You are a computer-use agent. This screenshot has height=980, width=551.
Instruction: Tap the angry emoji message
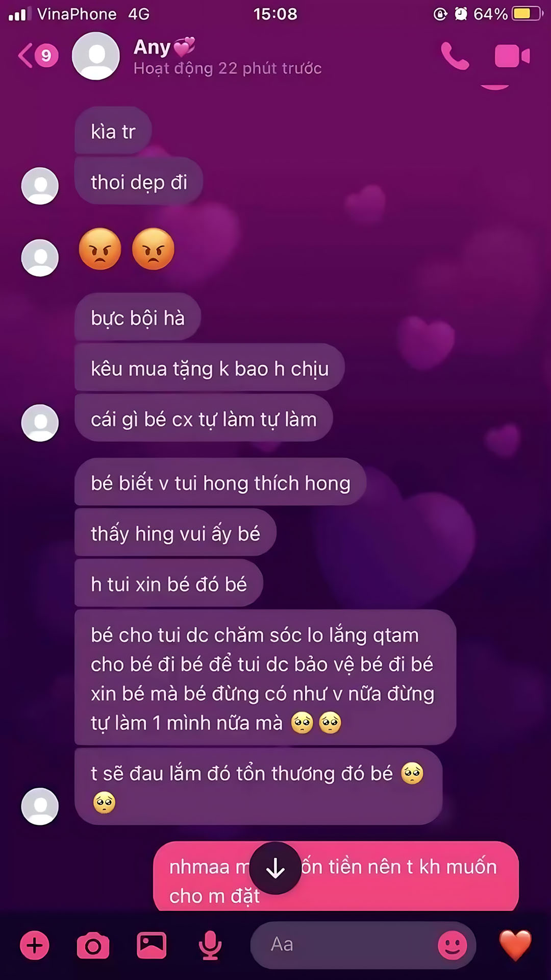click(x=127, y=249)
